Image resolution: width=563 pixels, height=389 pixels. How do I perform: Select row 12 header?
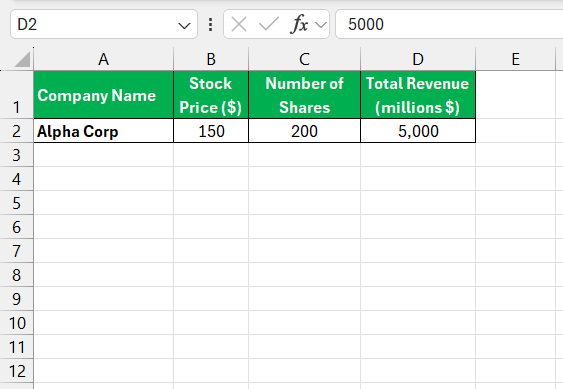(x=17, y=371)
